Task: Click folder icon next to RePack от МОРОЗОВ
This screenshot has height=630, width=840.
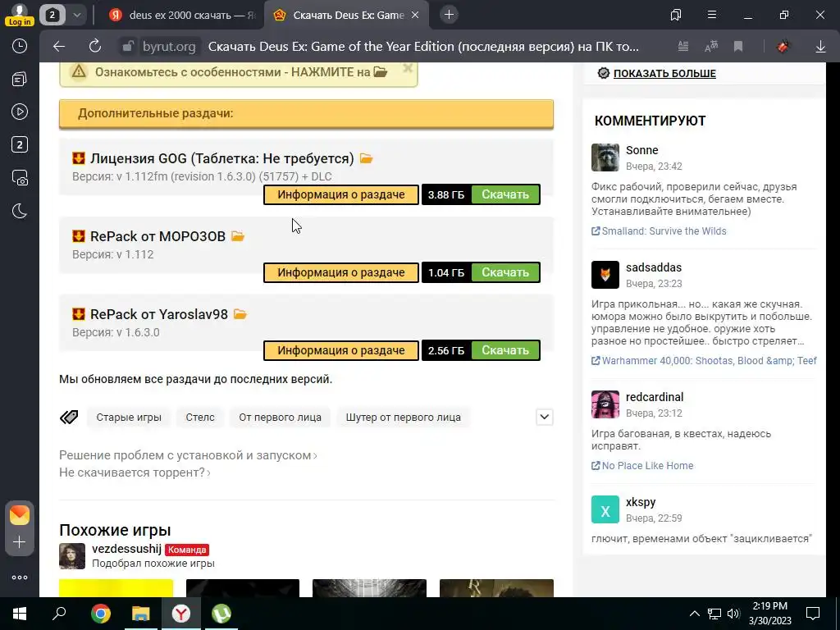Action: click(x=238, y=236)
